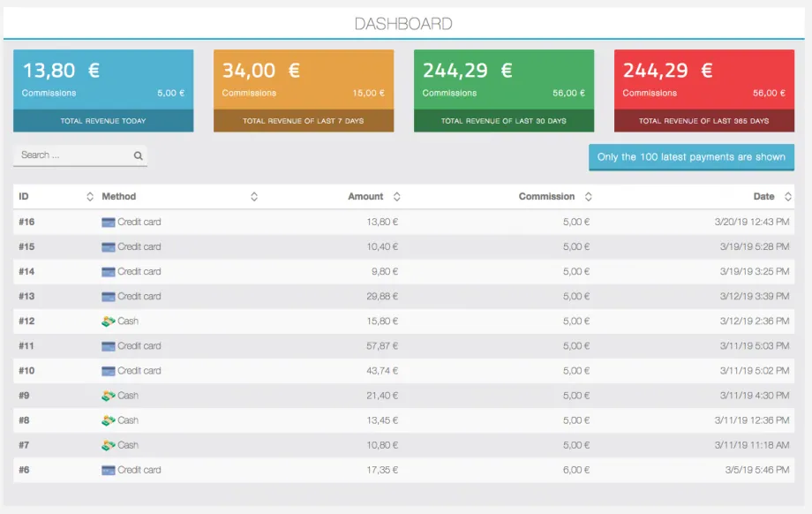Sort by Commission column arrows
Viewport: 812px width, 514px height.
tap(589, 197)
